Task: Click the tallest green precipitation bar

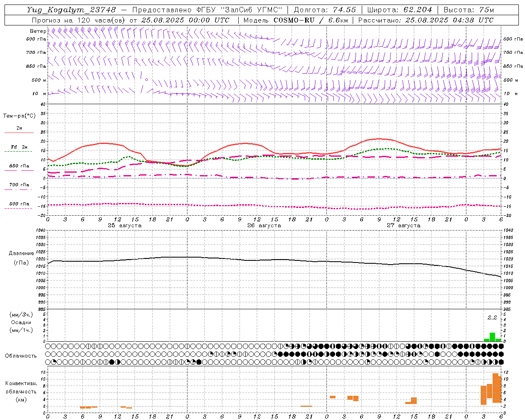Action: (x=492, y=337)
